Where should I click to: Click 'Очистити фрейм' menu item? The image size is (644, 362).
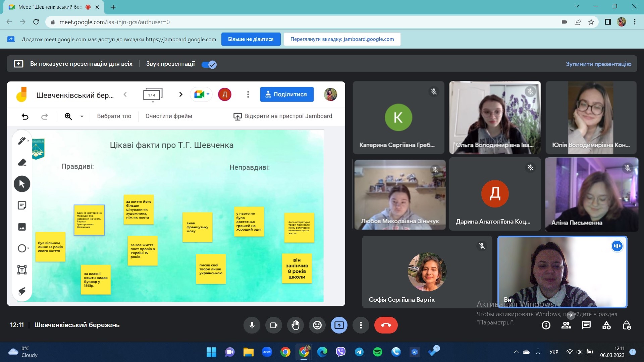pos(169,116)
